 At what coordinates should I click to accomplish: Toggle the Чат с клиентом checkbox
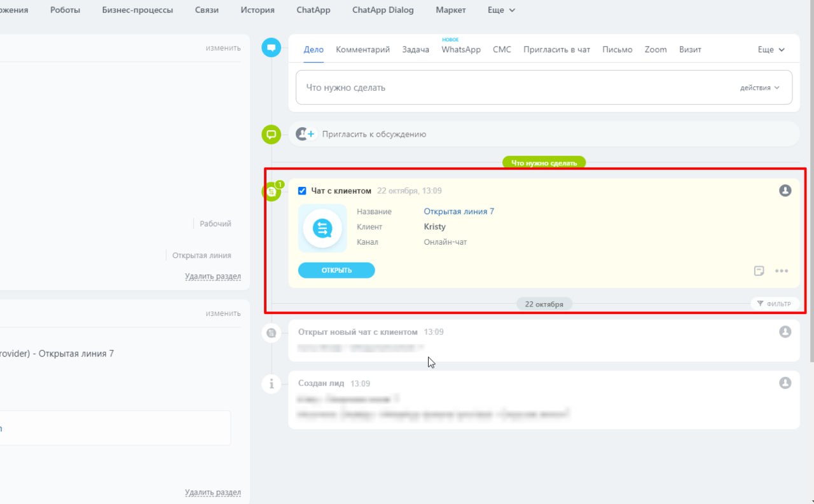tap(302, 191)
